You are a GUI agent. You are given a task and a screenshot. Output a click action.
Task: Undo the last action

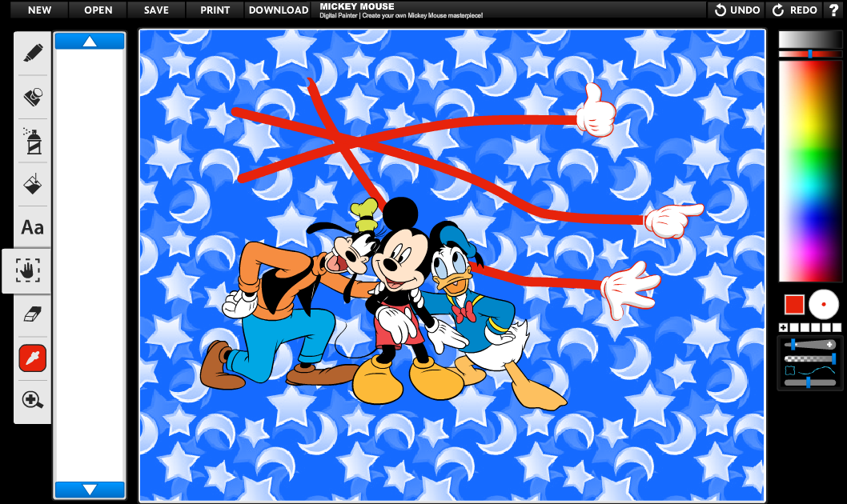(x=737, y=10)
